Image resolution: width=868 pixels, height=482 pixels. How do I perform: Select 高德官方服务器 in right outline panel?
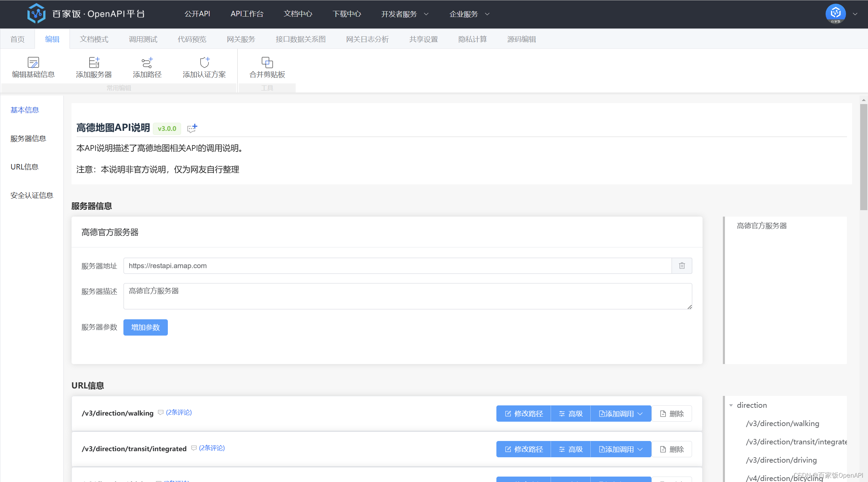pyautogui.click(x=762, y=226)
